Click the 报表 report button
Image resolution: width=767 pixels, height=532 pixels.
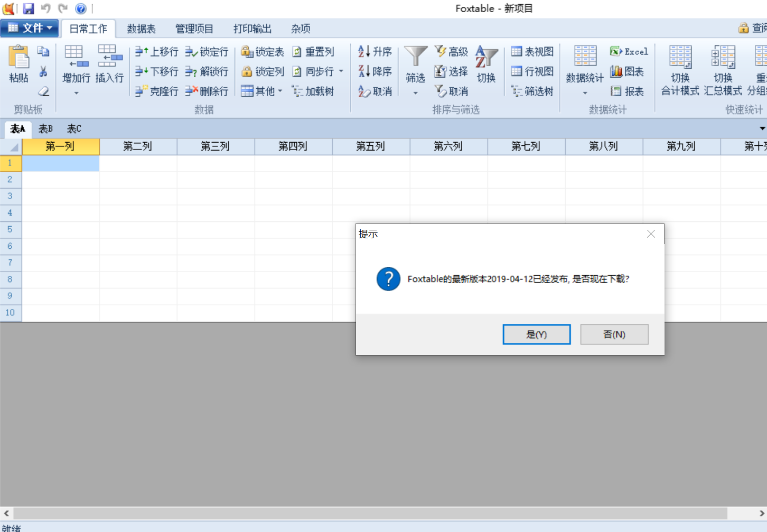[627, 91]
